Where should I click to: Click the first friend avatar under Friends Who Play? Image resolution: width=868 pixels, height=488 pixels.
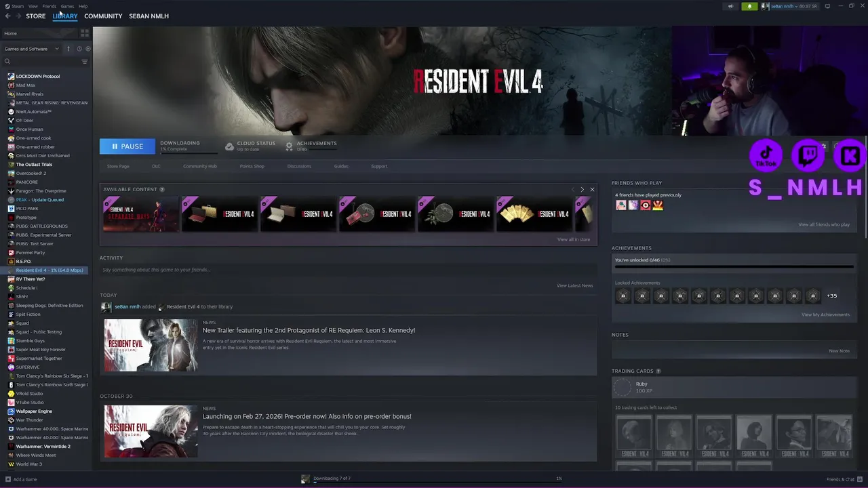coord(620,205)
